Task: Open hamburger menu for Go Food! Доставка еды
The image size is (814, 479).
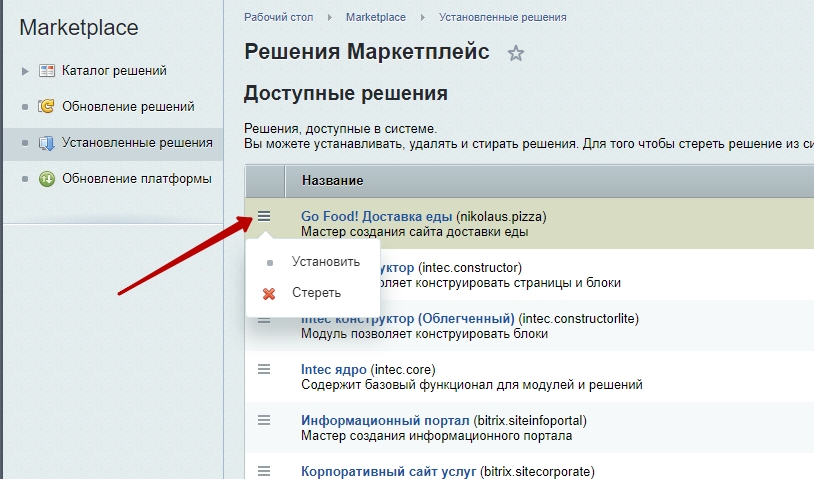Action: [x=264, y=216]
